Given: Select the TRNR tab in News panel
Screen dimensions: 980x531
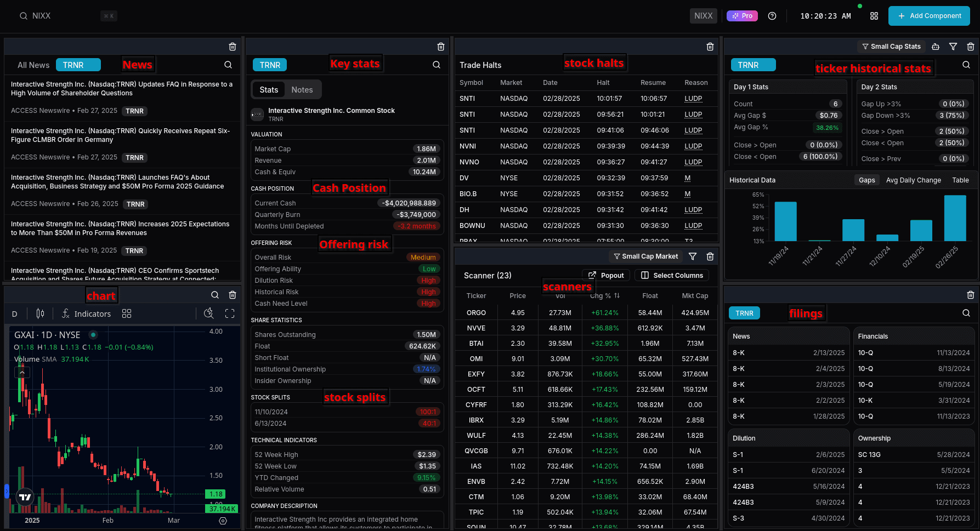Looking at the screenshot, I should pyautogui.click(x=78, y=65).
